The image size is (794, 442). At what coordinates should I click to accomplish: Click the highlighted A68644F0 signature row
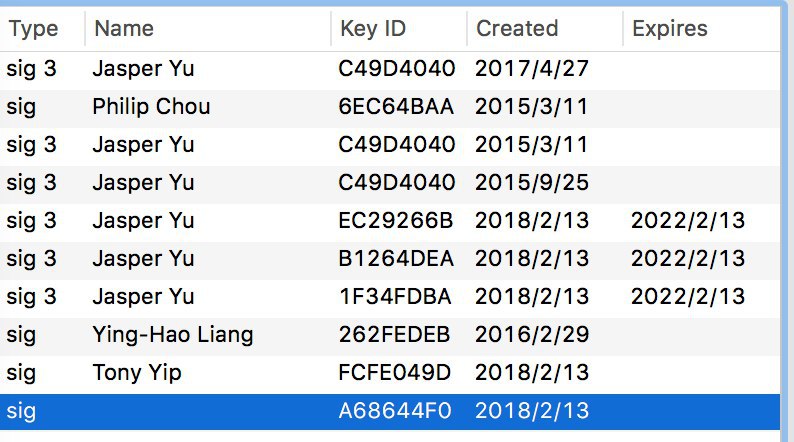point(390,412)
